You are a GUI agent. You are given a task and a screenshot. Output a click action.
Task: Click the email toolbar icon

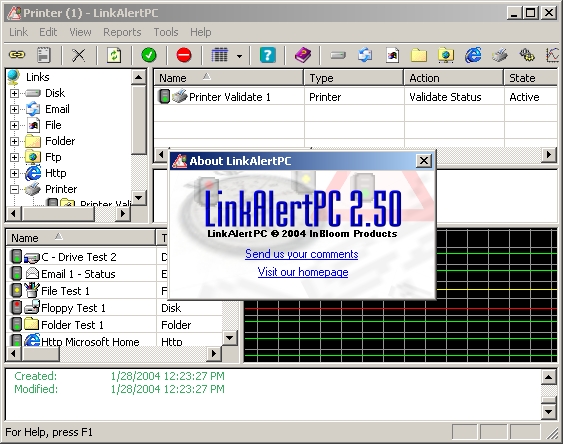tap(365, 55)
